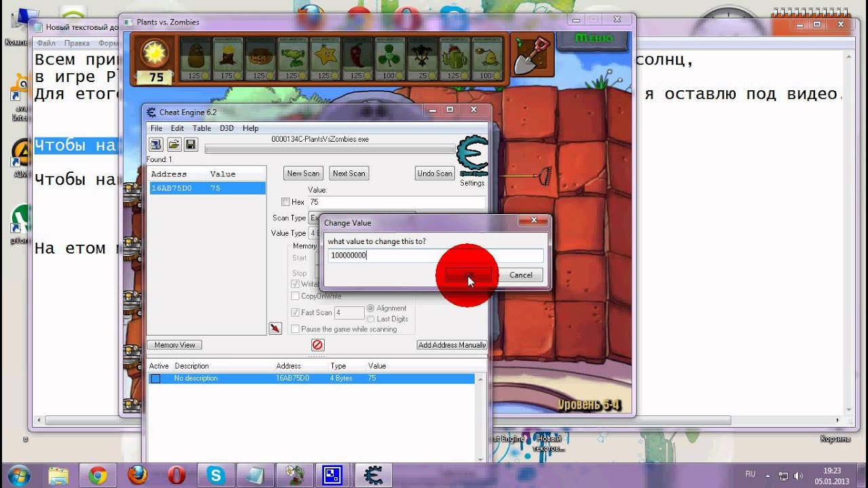Open Skype from the taskbar

(x=216, y=476)
